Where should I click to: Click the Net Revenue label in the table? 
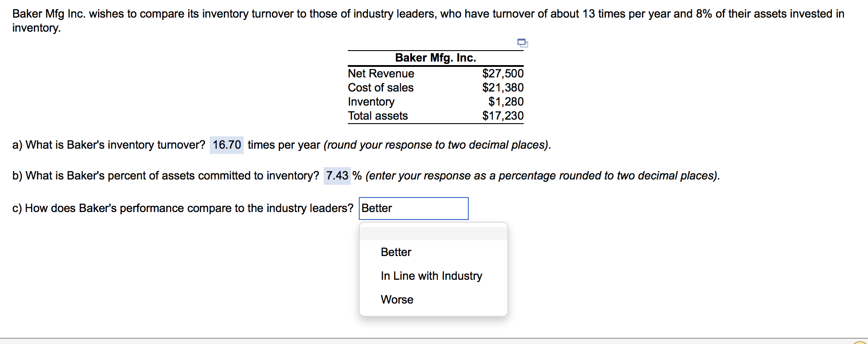[x=380, y=73]
